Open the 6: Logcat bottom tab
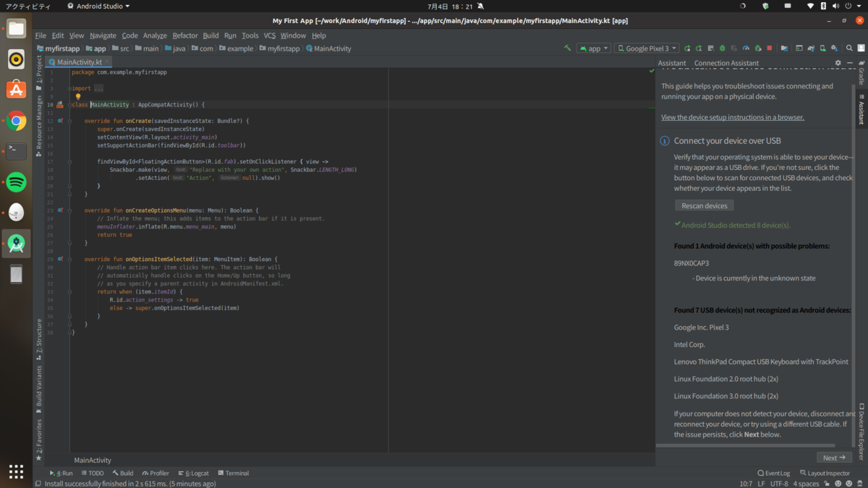Image resolution: width=868 pixels, height=488 pixels. (192, 473)
